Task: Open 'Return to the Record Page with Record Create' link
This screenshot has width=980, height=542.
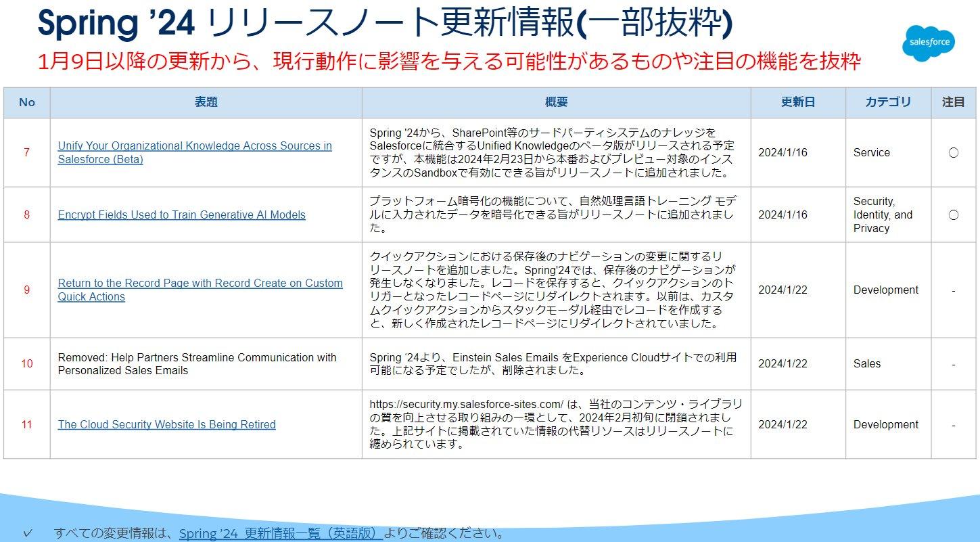Action: 200,290
